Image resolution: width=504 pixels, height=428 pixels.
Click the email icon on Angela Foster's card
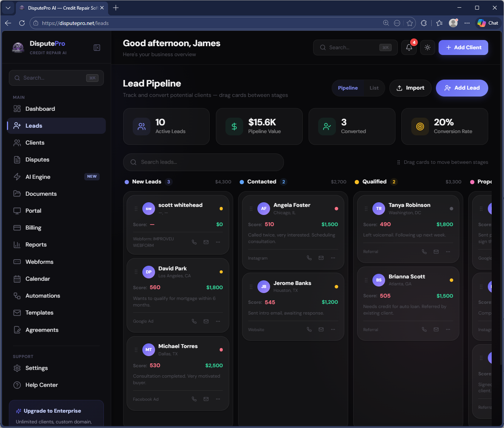coord(321,258)
